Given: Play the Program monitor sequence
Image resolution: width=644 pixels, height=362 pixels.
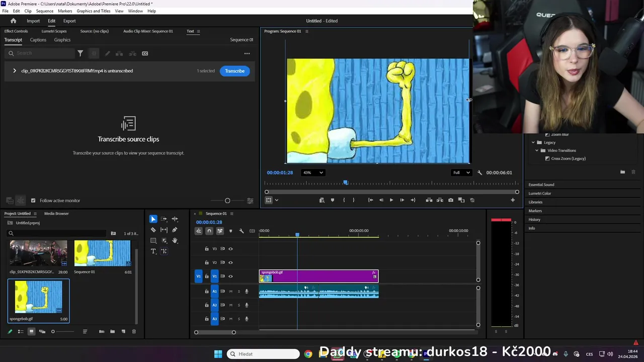Looking at the screenshot, I should coord(391,200).
